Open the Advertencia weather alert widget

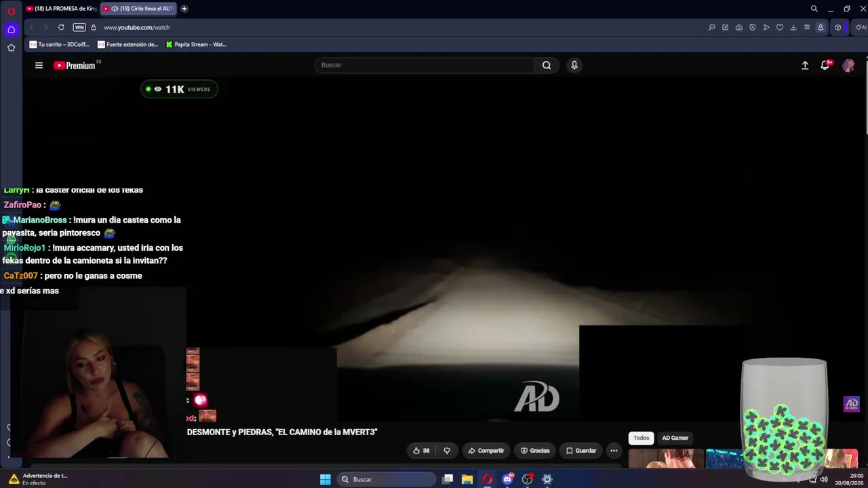click(x=37, y=479)
